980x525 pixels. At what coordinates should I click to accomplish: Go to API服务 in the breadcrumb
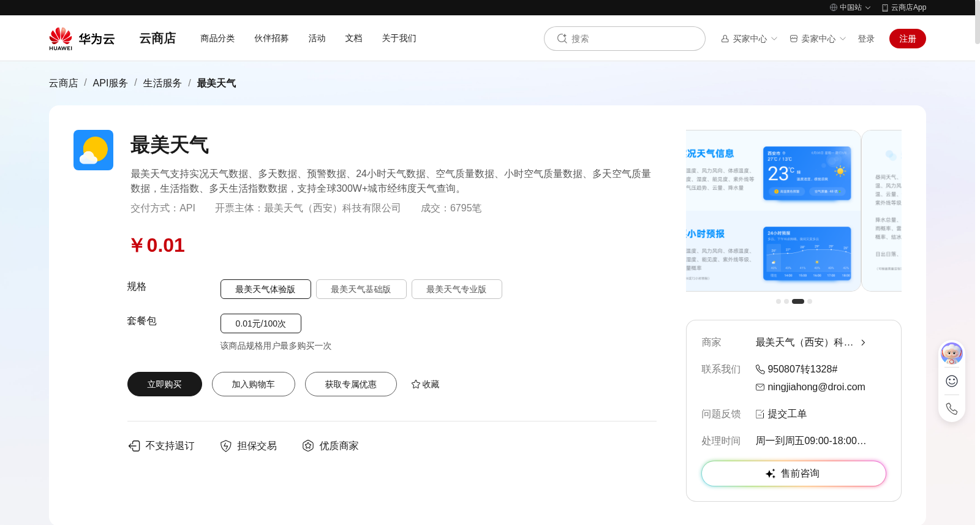(x=110, y=83)
